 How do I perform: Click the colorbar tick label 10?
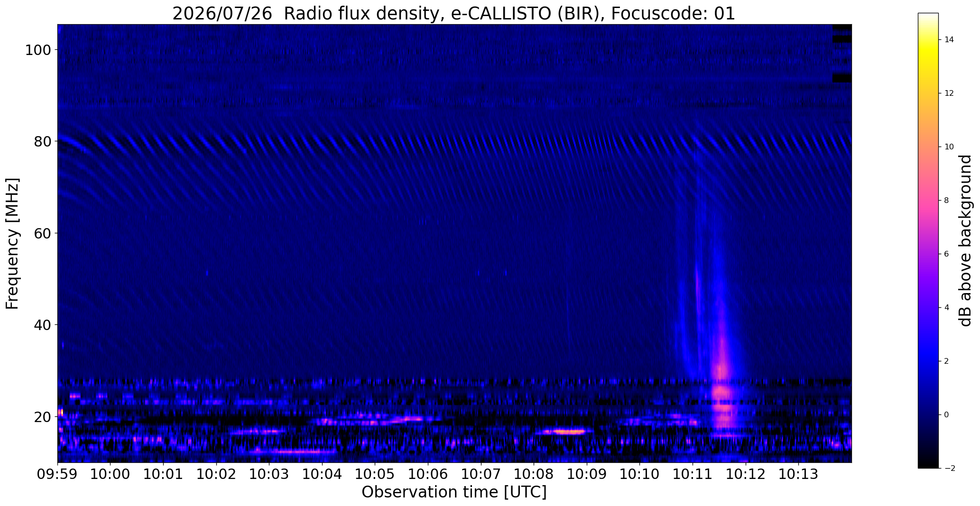tap(949, 147)
